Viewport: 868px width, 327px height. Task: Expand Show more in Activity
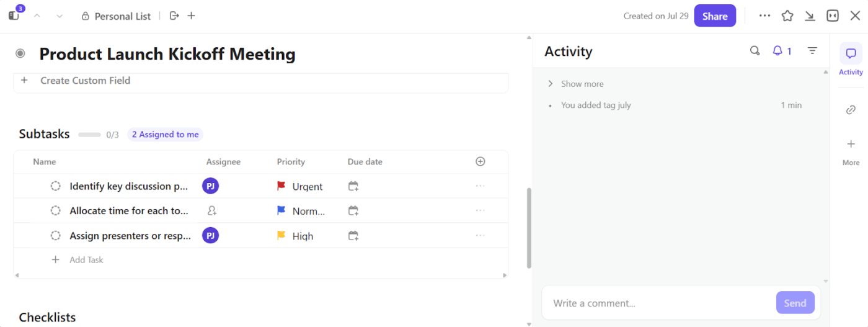click(582, 84)
